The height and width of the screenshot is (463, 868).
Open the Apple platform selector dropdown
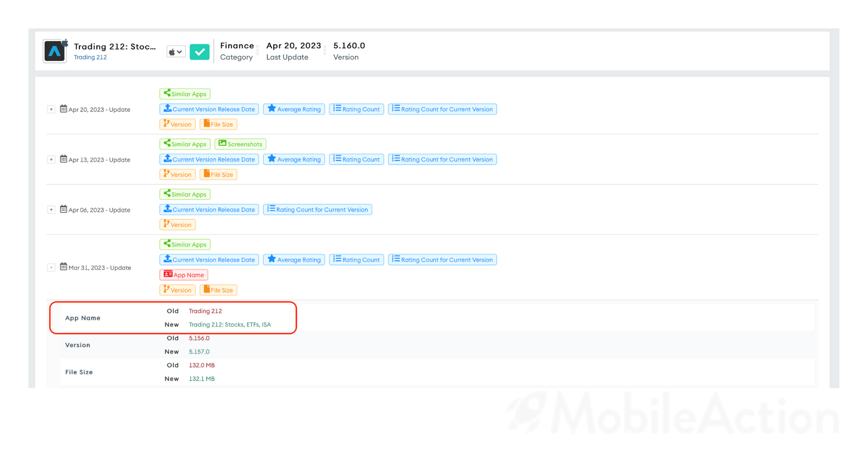coord(176,52)
